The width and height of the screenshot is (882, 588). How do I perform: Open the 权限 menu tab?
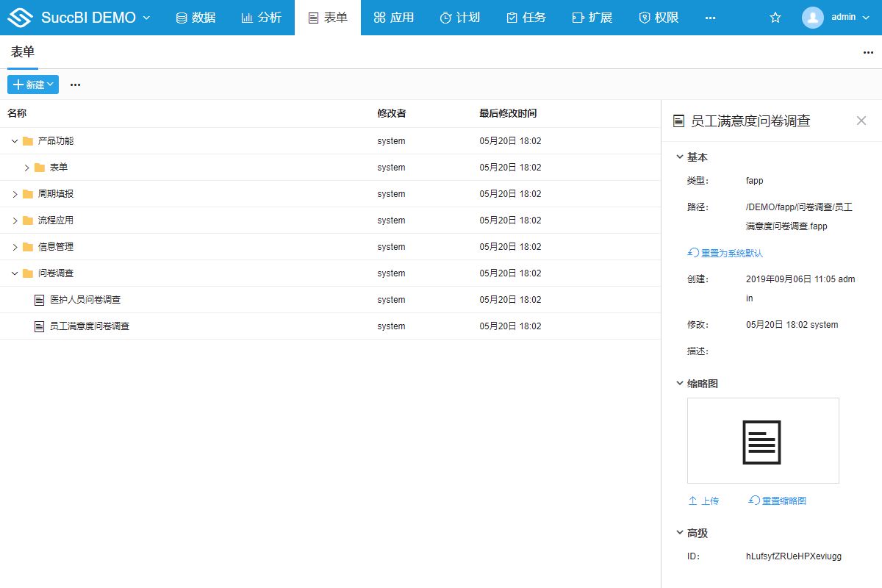coord(659,18)
